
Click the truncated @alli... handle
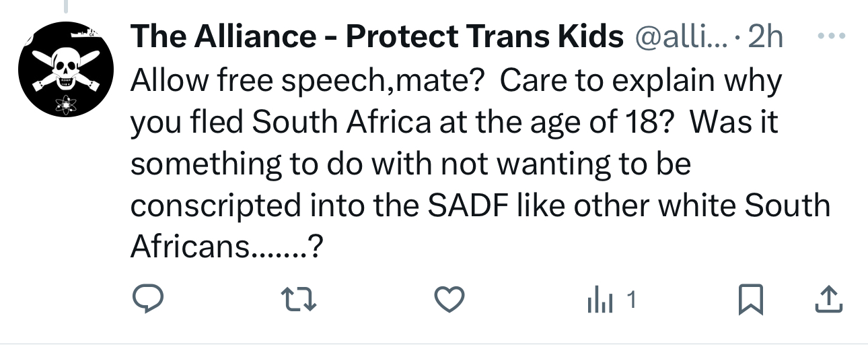coord(681,37)
